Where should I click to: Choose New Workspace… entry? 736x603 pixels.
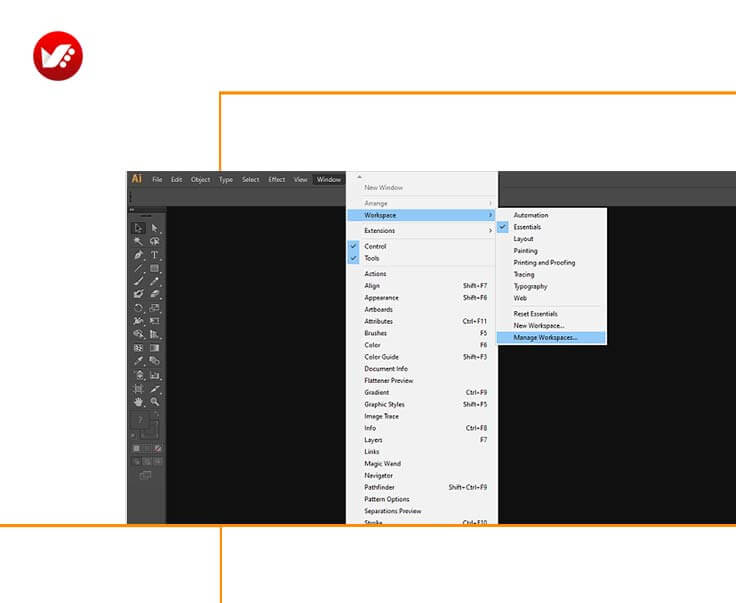point(551,326)
